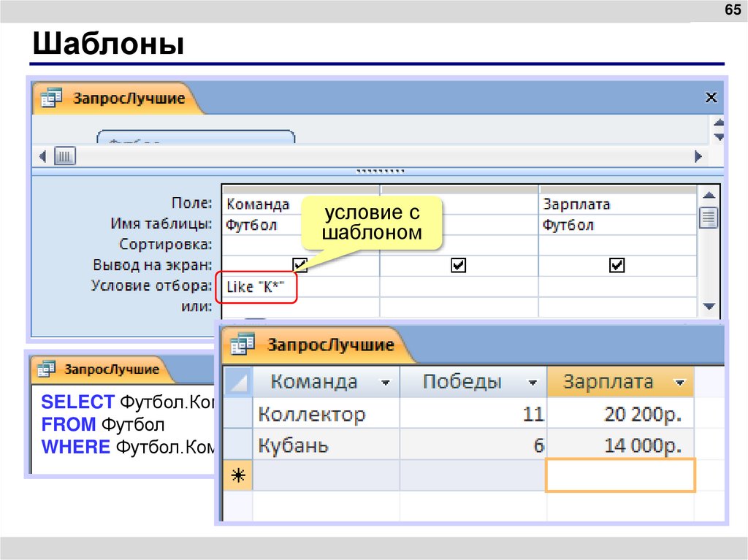Click the horizontal scrollbar thumb in the table pane
The height and width of the screenshot is (560, 748).
(x=65, y=156)
